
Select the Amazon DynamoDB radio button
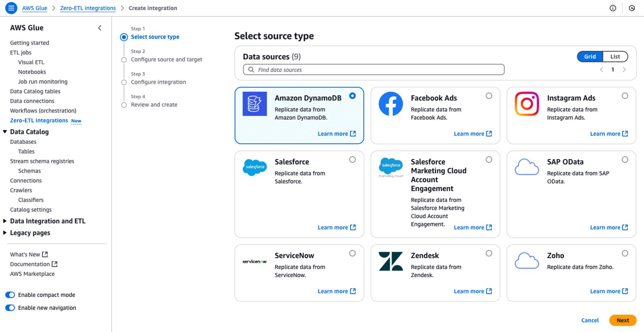353,96
